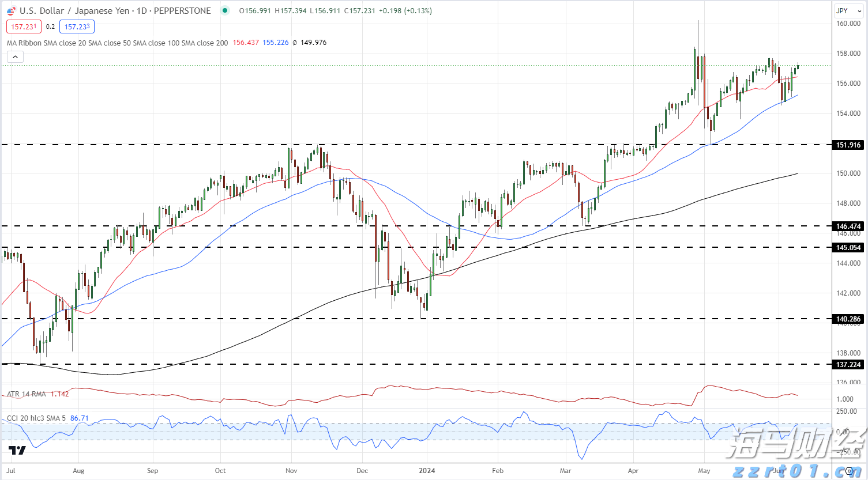Click the 154.000 price axis label

click(848, 114)
